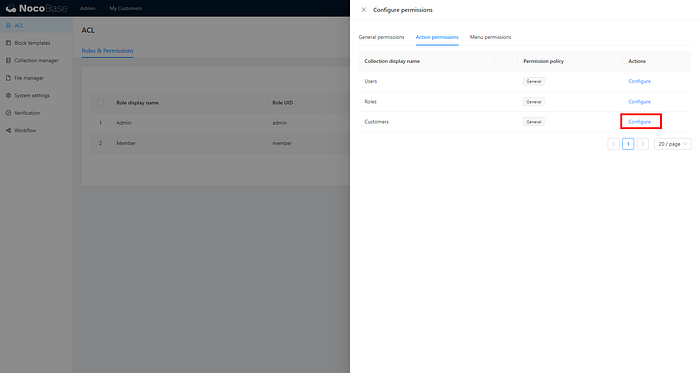Open ACL in the sidebar
The width and height of the screenshot is (700, 373).
click(36, 25)
